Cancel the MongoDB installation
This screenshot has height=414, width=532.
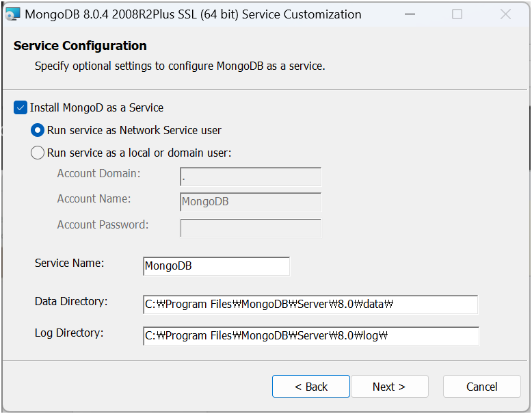click(482, 387)
